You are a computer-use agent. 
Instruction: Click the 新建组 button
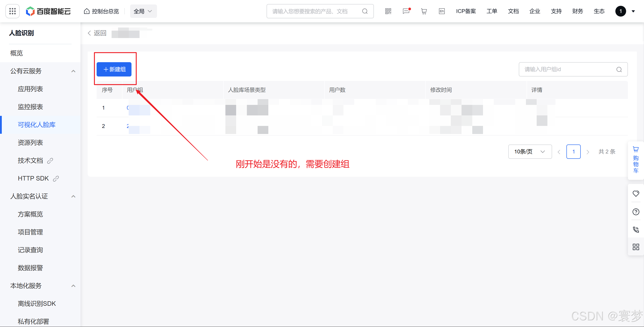coord(114,70)
